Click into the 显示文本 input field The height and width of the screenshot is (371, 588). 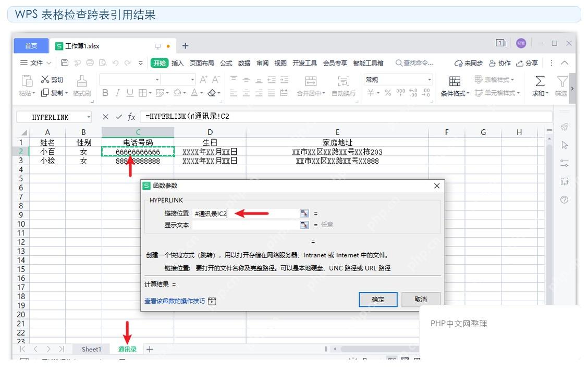click(x=246, y=225)
